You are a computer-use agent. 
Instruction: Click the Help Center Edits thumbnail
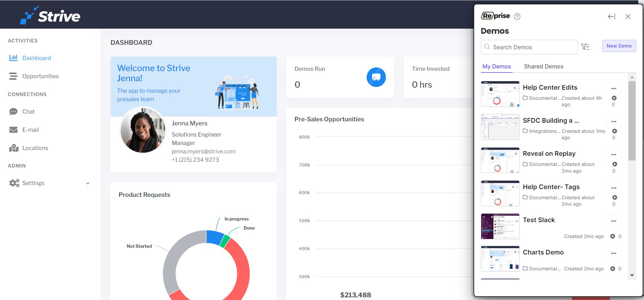point(500,94)
